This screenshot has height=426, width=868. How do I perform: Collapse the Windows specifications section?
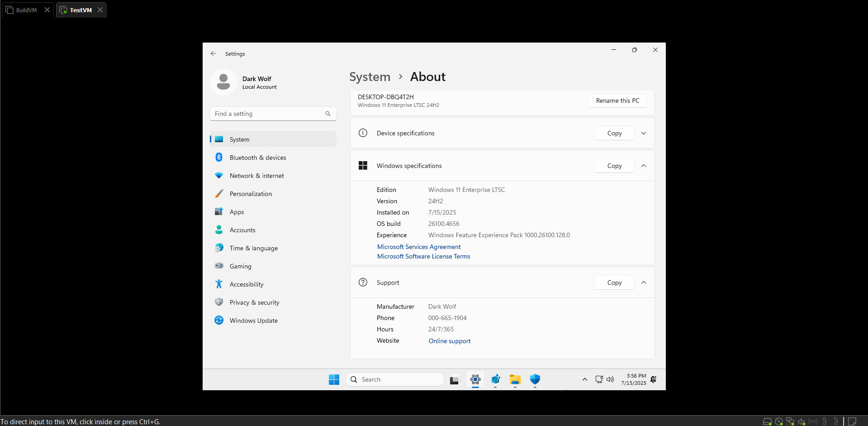[x=644, y=166]
